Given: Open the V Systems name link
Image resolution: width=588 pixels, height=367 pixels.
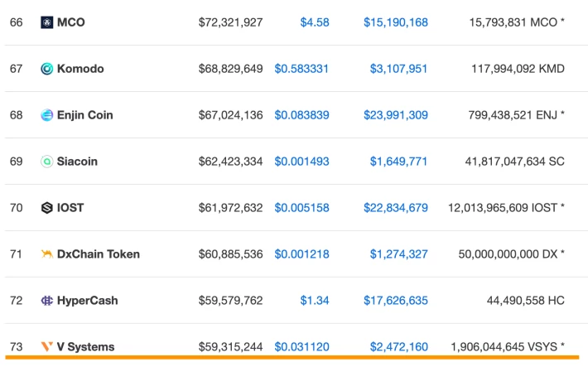Looking at the screenshot, I should pos(85,347).
